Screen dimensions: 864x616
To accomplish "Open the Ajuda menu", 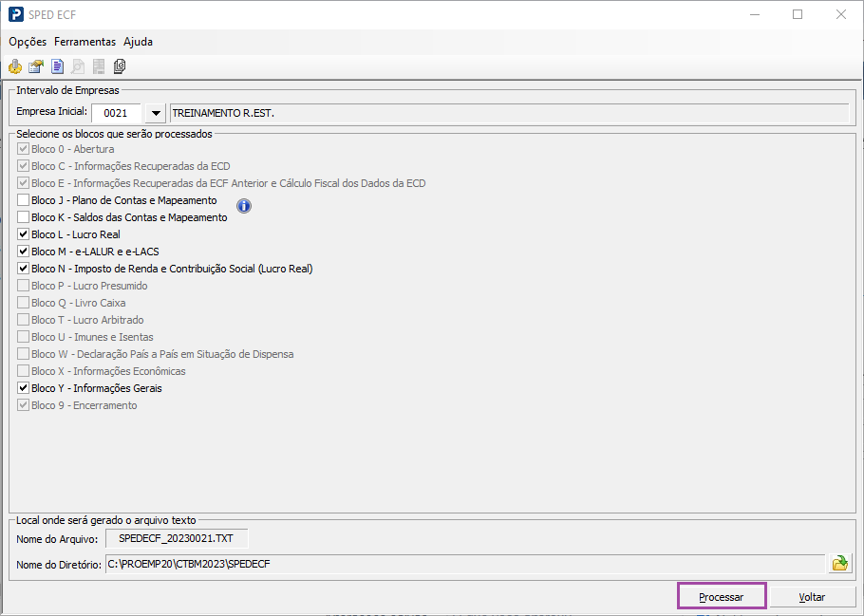I will click(138, 42).
